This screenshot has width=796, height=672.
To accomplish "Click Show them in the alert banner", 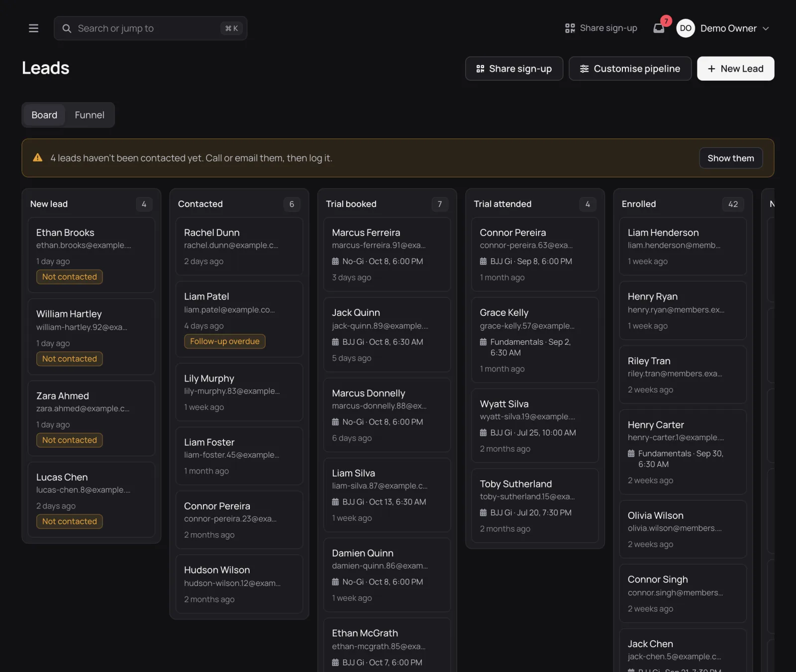I will pos(731,158).
